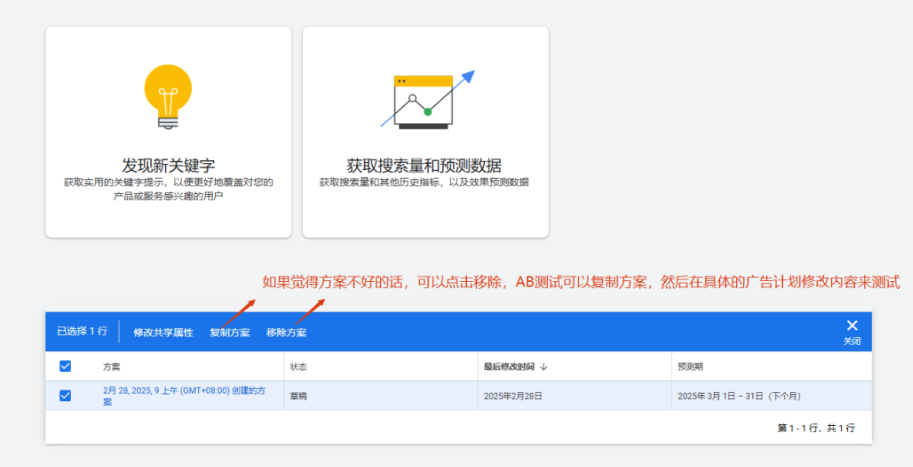Screen dimensions: 913x467
Task: Click 复制方案 to duplicate the plan
Action: click(229, 332)
